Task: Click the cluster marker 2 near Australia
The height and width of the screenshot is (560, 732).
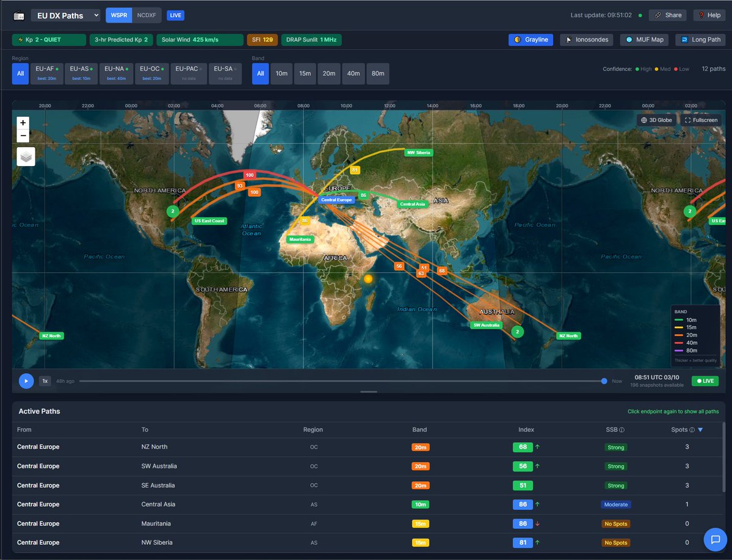Action: (x=517, y=332)
